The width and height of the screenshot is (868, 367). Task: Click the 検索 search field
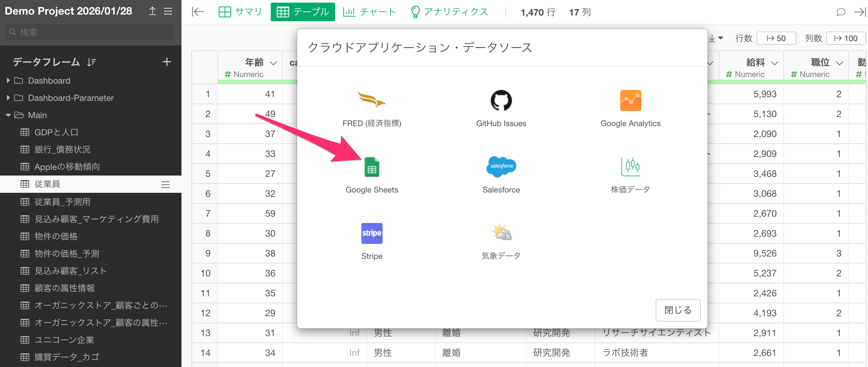(x=89, y=32)
